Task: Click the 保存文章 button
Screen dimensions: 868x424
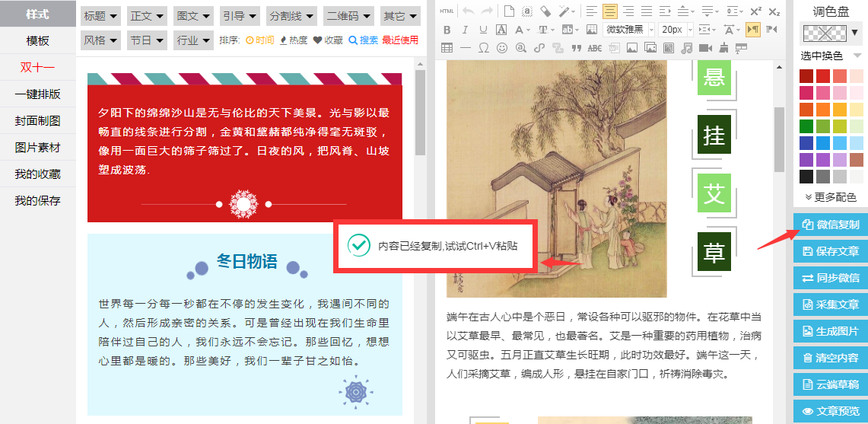Action: click(831, 251)
